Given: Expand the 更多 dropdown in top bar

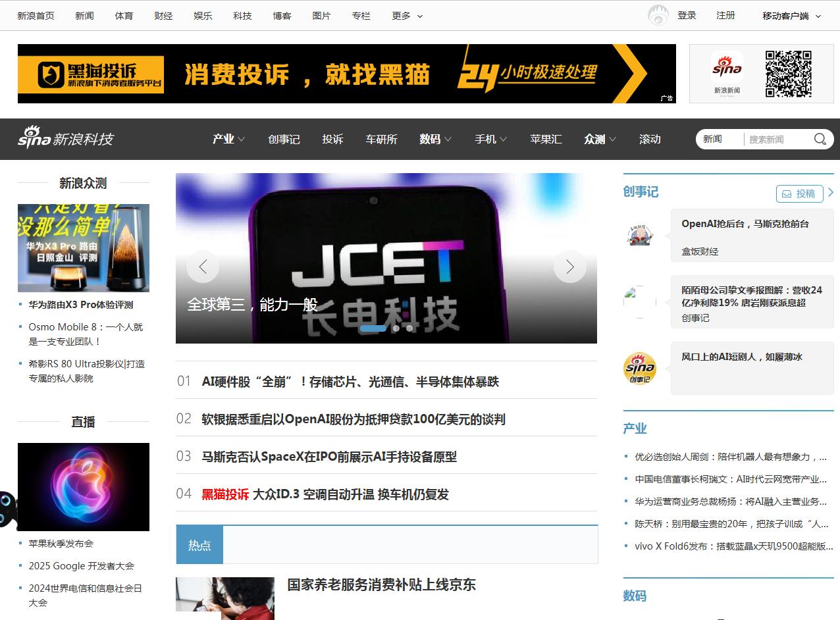Looking at the screenshot, I should [407, 16].
